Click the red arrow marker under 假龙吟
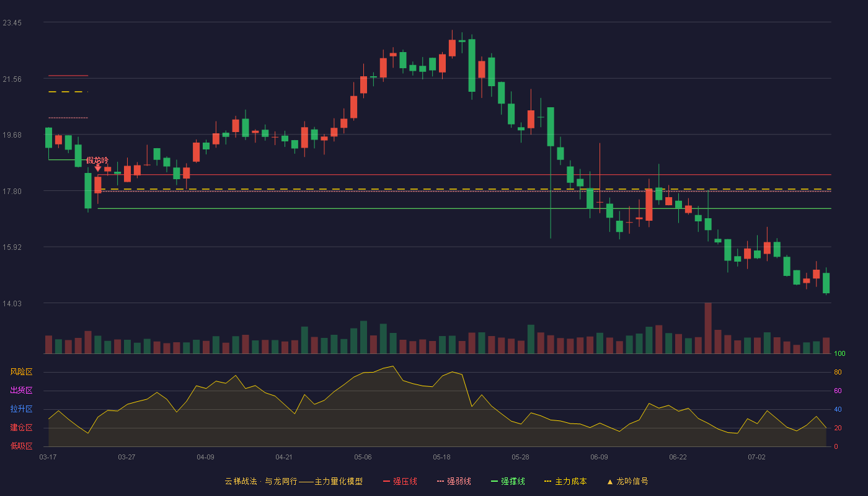 pos(97,168)
